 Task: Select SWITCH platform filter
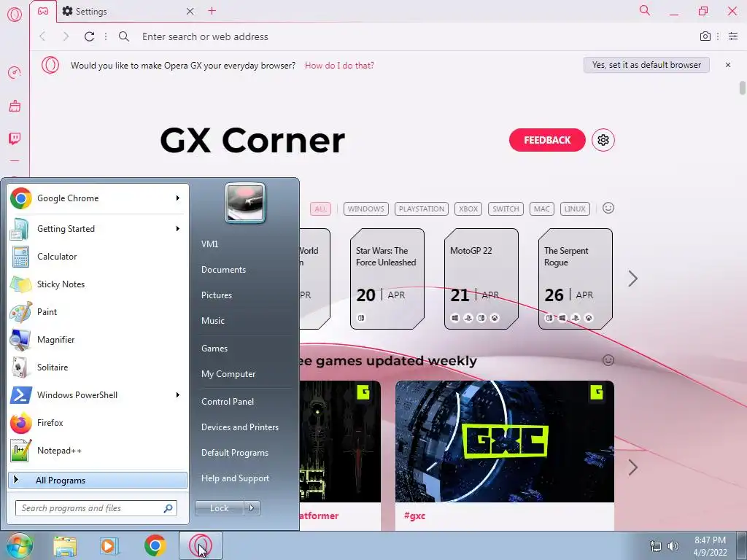(506, 209)
